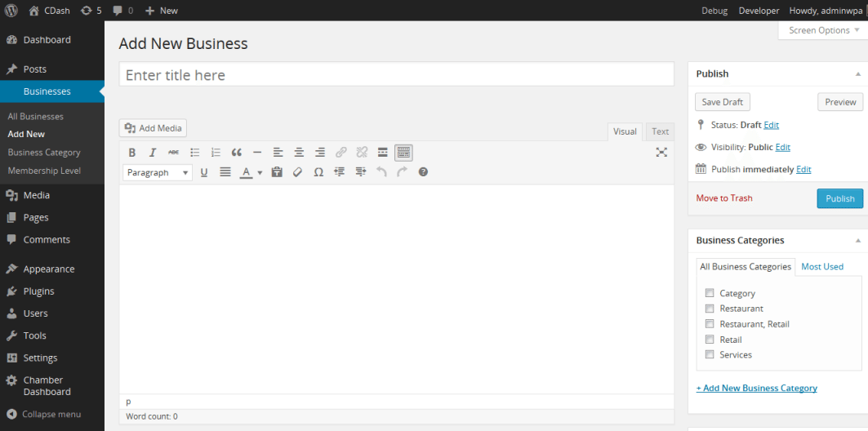Move this business to Trash
Screen dimensions: 868x431
[x=724, y=198]
